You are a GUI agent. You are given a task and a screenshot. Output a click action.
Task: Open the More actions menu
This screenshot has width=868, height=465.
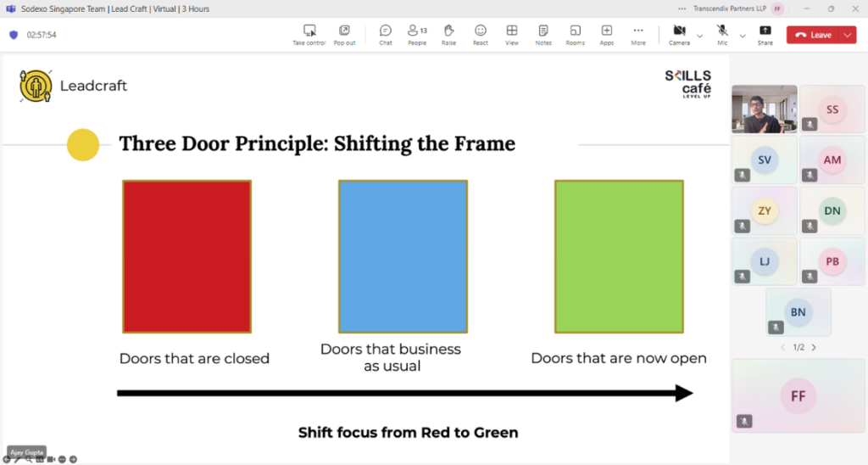coord(638,34)
